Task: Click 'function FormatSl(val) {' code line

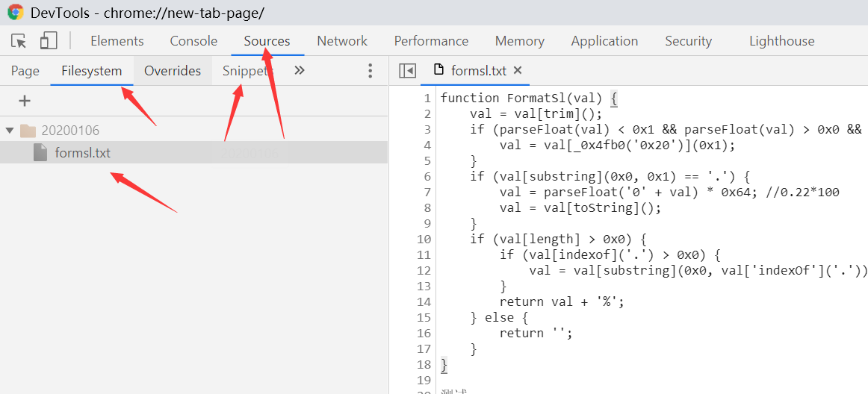Action: (x=529, y=98)
